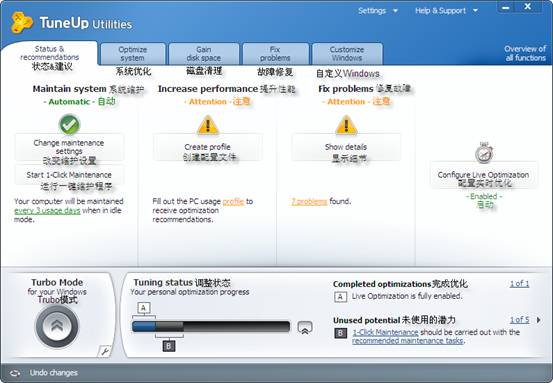Click the B marker below progress bar
The image size is (553, 383).
(169, 346)
